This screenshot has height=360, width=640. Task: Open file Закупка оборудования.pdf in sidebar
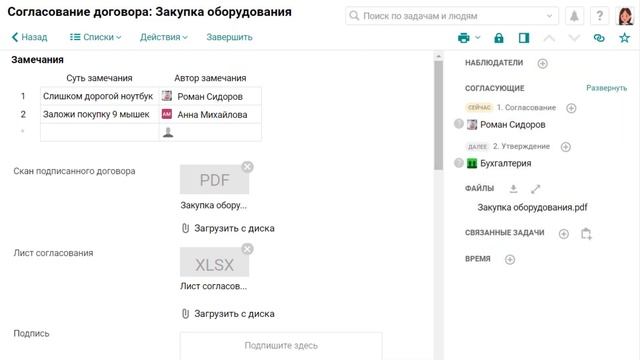click(x=532, y=207)
